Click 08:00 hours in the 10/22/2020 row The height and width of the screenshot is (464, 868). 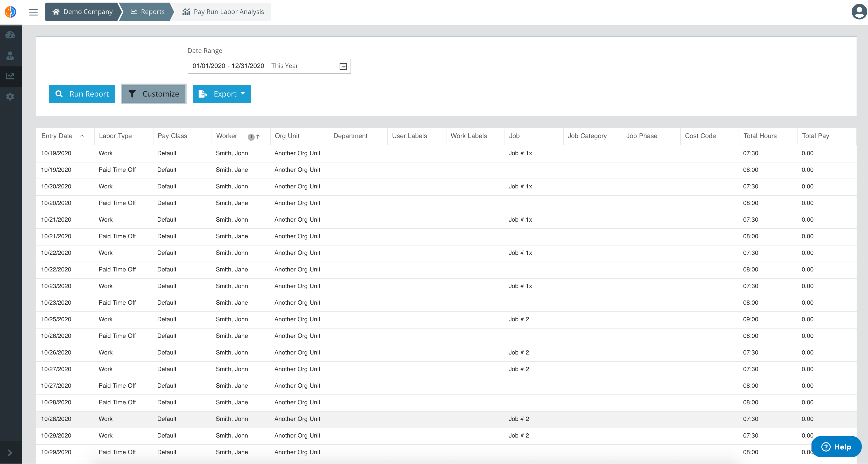750,269
